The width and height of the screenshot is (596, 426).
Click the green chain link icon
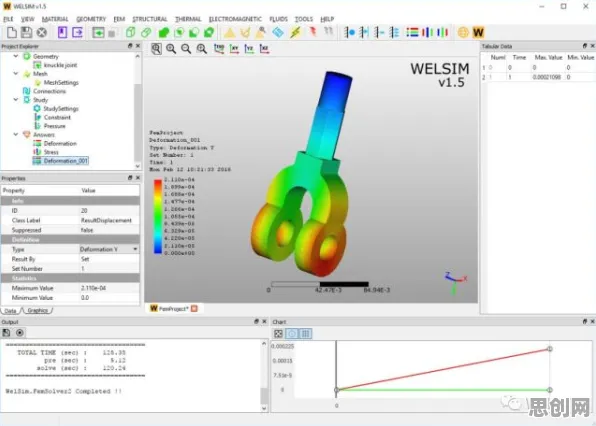(146, 33)
